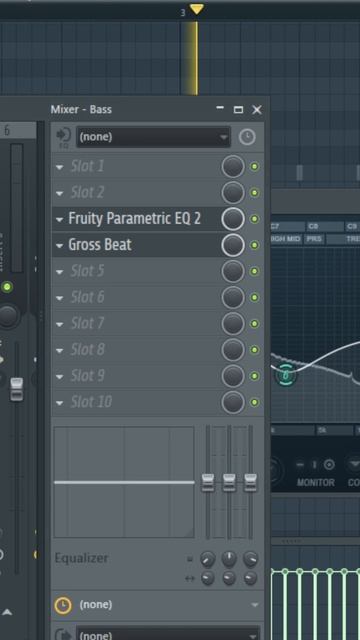Click the low band EQ gain fader
360x640 pixels.
[x=208, y=483]
